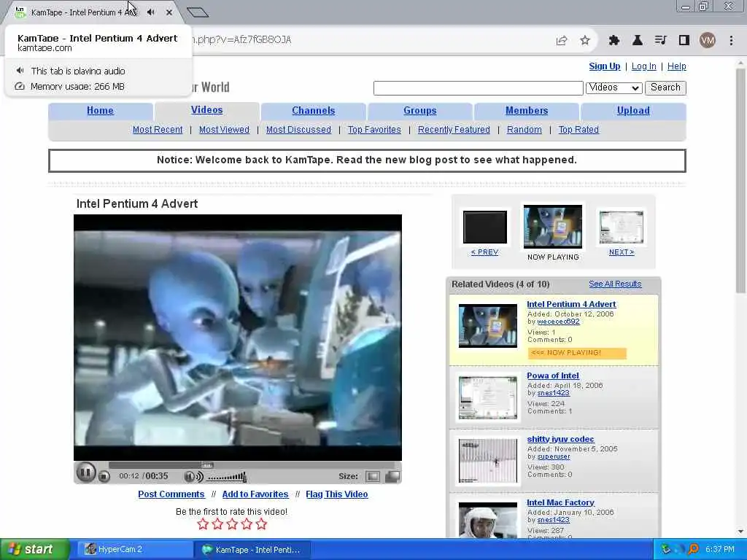Show Top Favorites videos
Screen dimensions: 747x560
[x=374, y=130]
